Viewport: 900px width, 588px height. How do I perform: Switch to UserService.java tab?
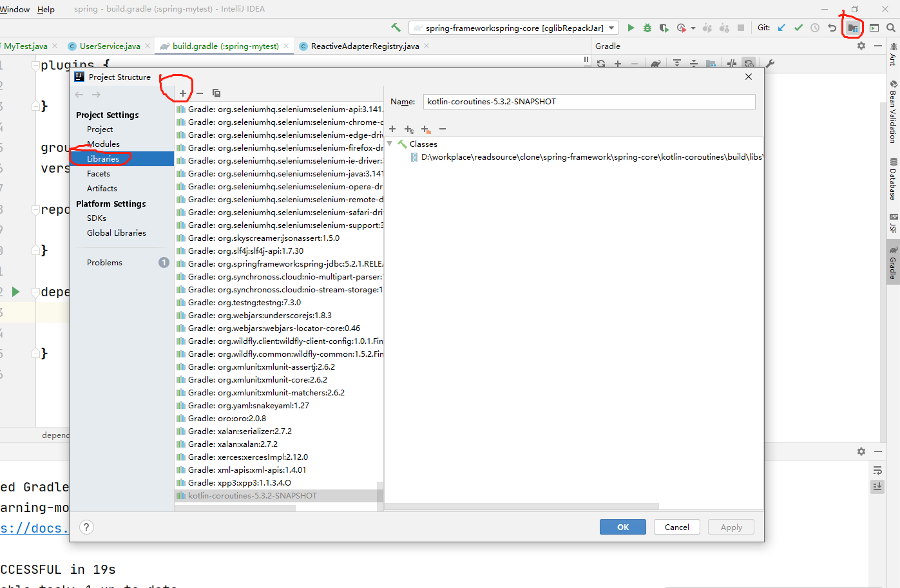(x=110, y=46)
